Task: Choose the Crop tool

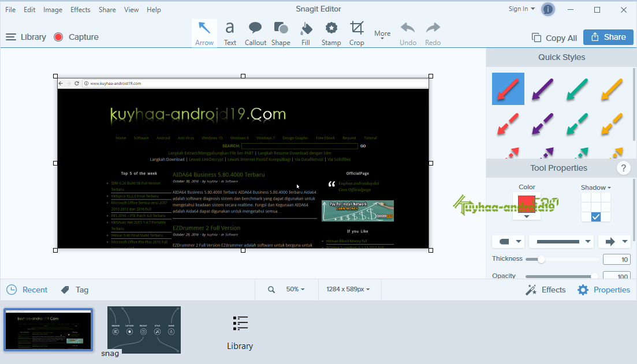Action: click(357, 33)
